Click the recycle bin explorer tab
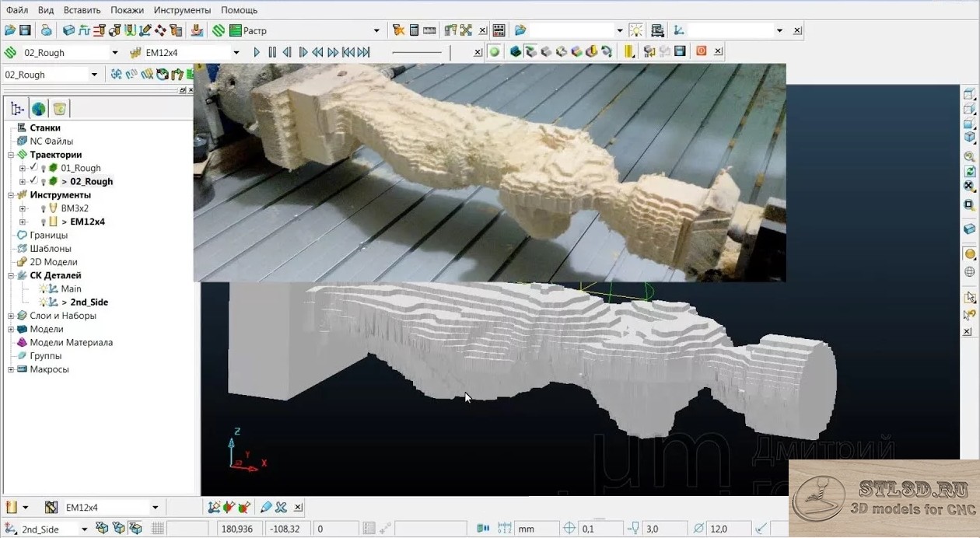Image resolution: width=980 pixels, height=538 pixels. (x=60, y=109)
